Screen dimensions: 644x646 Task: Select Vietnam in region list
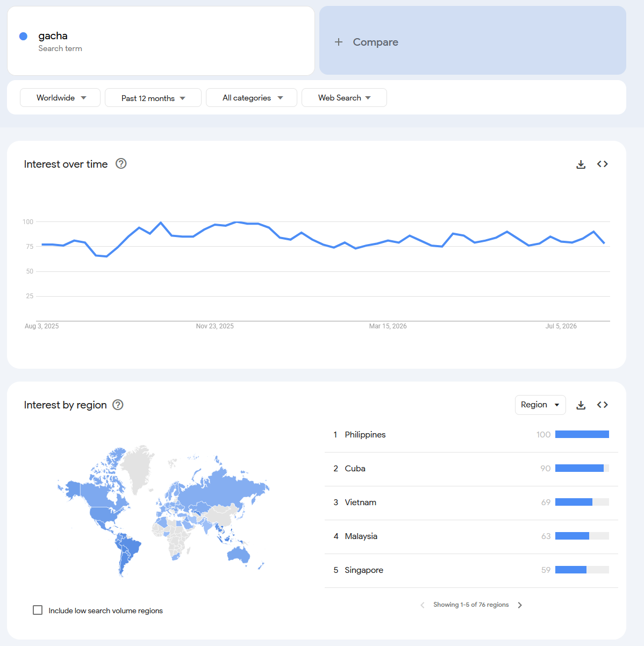tap(360, 503)
